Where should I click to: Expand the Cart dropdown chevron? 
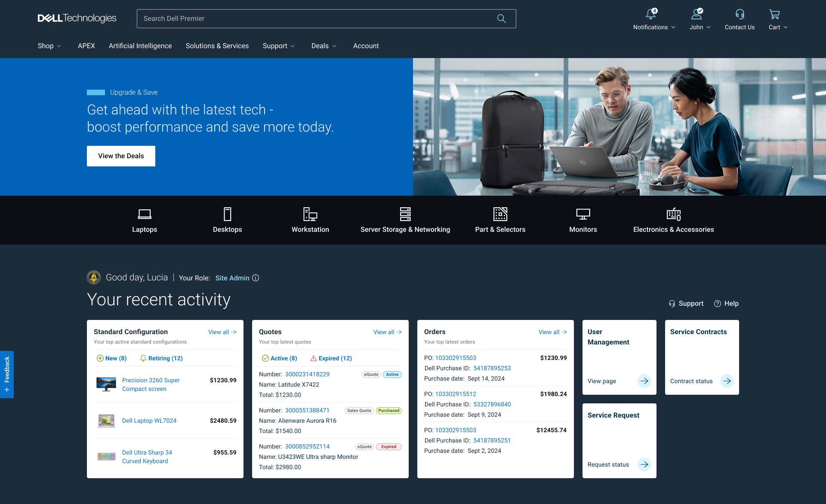pos(786,27)
